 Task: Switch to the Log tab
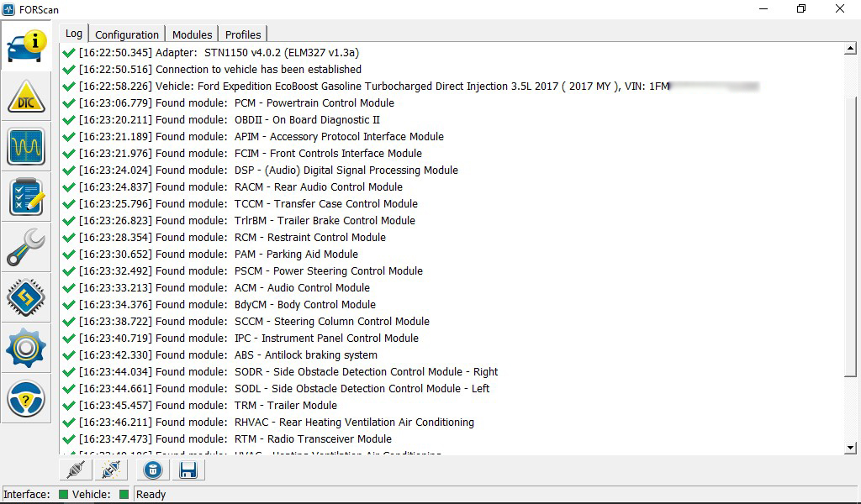pyautogui.click(x=74, y=34)
